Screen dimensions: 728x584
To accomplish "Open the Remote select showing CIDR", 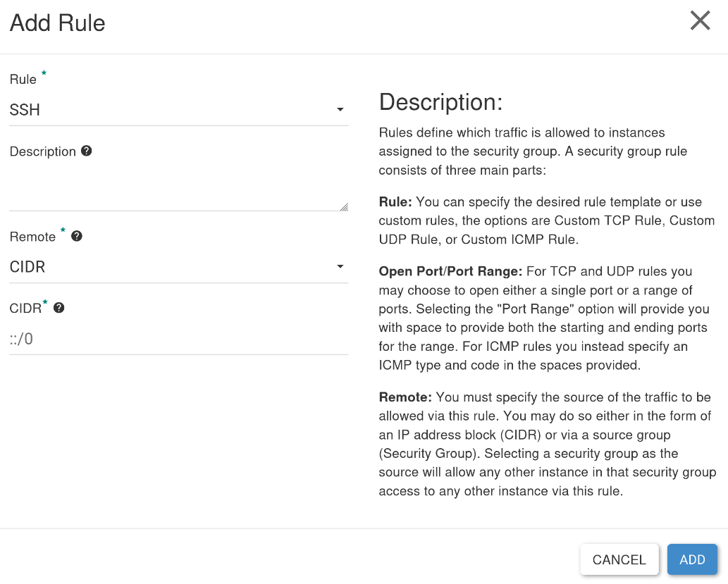I will [x=179, y=267].
